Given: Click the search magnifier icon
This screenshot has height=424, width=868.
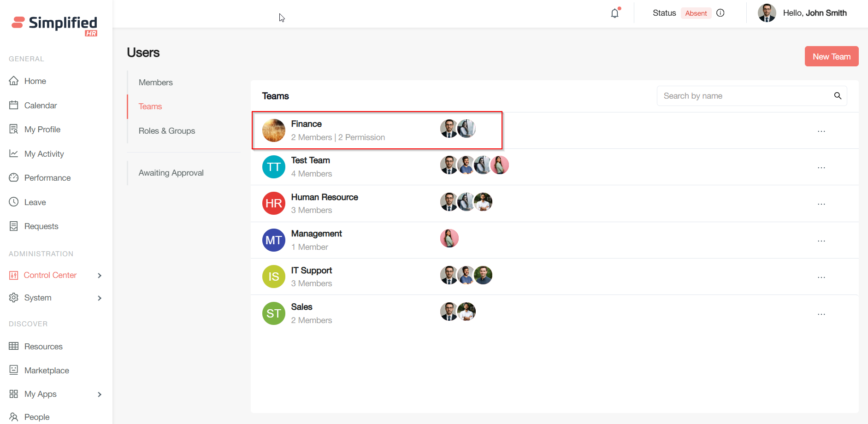Looking at the screenshot, I should pos(838,96).
